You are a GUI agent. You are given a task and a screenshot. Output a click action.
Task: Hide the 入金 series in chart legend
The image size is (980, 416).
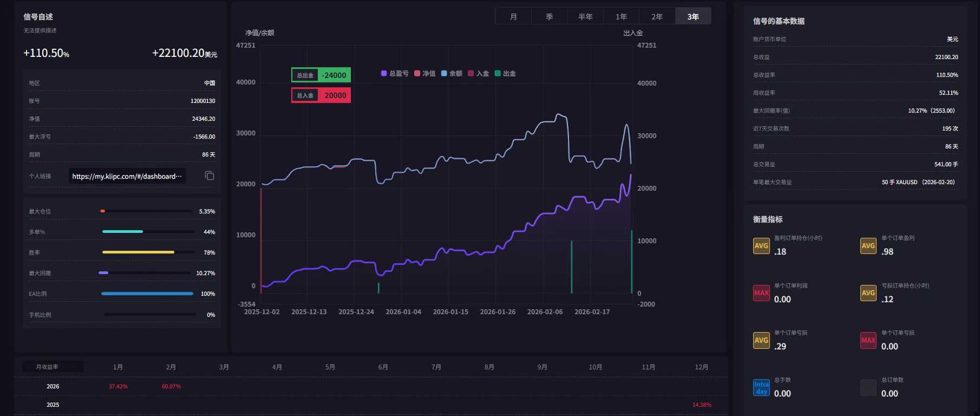click(x=479, y=74)
